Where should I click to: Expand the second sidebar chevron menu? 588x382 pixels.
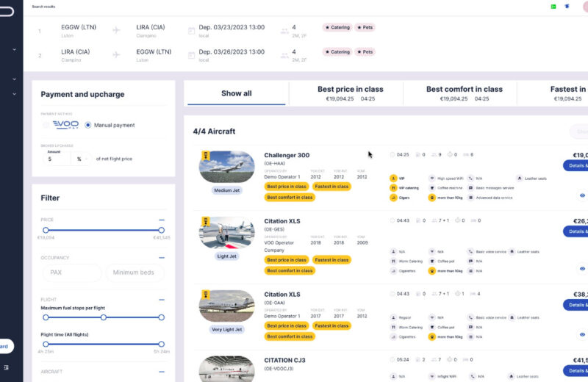click(x=14, y=79)
